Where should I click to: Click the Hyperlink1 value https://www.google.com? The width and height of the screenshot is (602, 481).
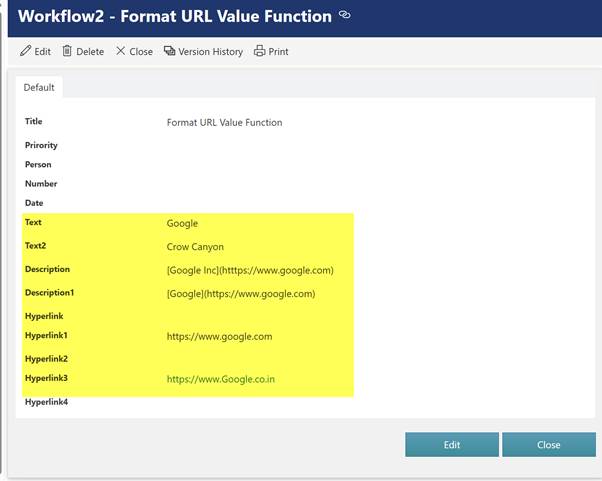(x=219, y=337)
